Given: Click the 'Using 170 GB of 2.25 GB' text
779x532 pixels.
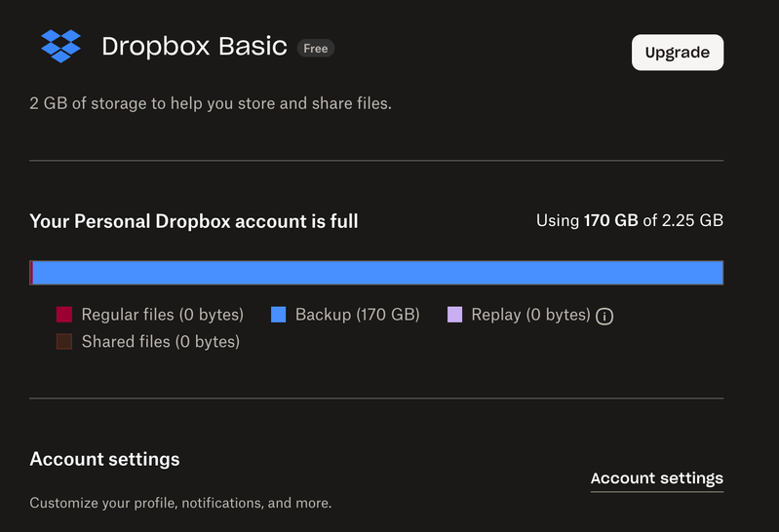Looking at the screenshot, I should pos(630,221).
